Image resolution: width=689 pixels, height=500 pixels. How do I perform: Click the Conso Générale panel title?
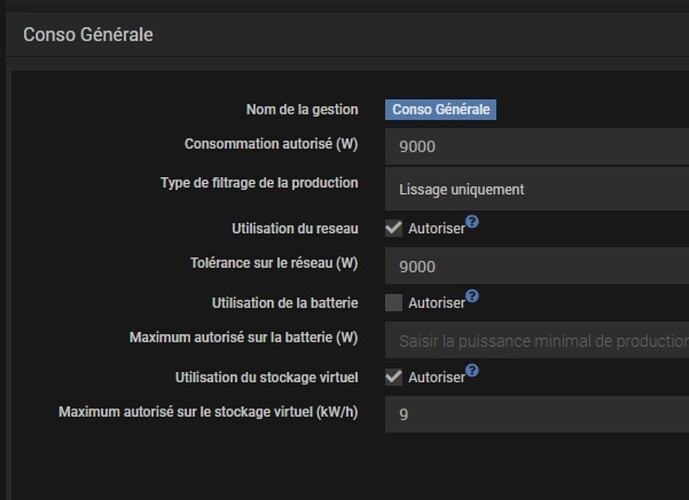pyautogui.click(x=88, y=35)
